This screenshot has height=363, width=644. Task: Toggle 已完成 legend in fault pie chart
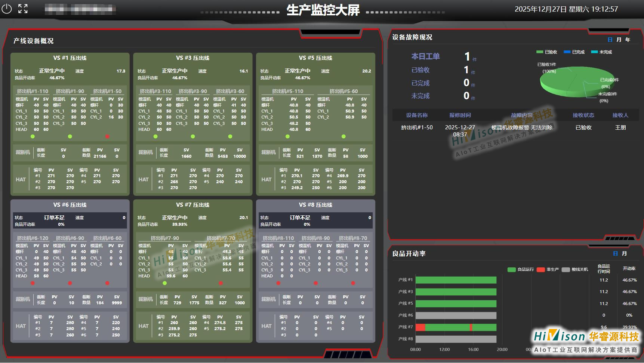pos(574,52)
